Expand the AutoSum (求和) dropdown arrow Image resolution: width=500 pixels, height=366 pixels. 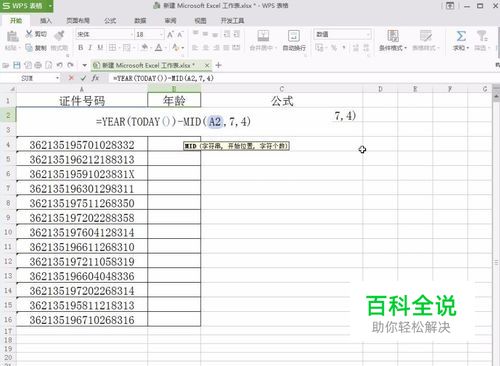pyautogui.click(x=468, y=48)
